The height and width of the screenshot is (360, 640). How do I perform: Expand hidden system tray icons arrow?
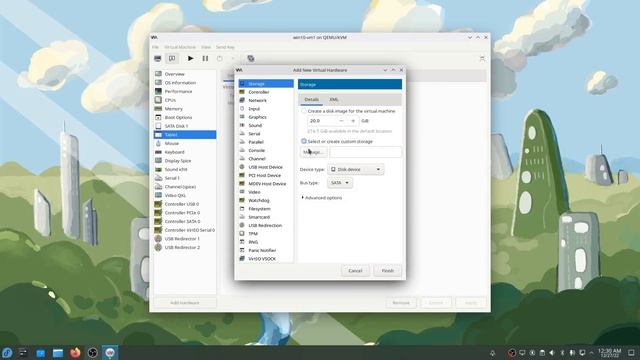591,353
